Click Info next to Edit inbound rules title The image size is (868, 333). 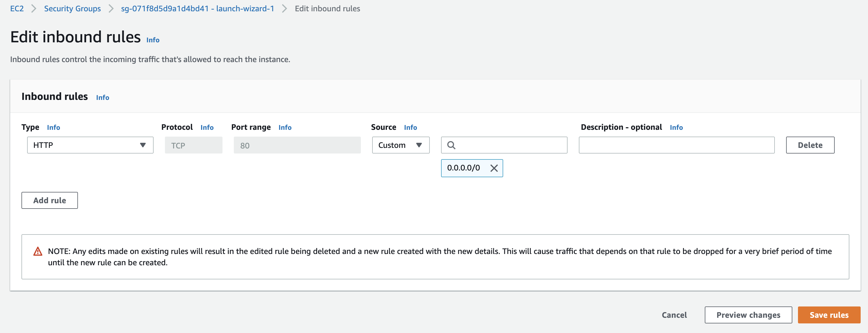(153, 40)
